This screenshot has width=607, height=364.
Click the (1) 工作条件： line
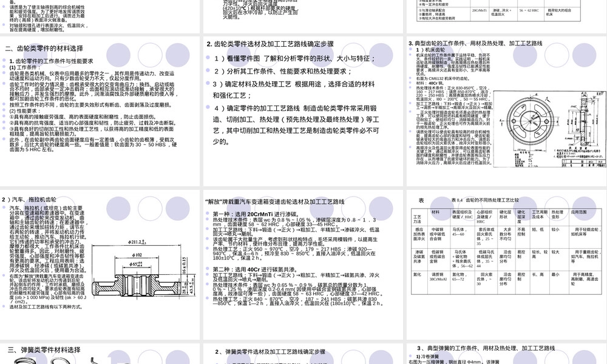tap(25, 67)
